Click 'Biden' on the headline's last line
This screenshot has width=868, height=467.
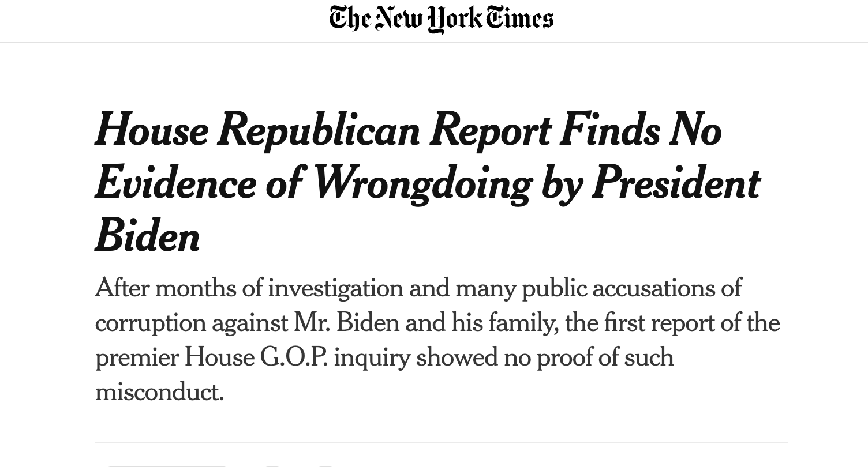click(148, 236)
